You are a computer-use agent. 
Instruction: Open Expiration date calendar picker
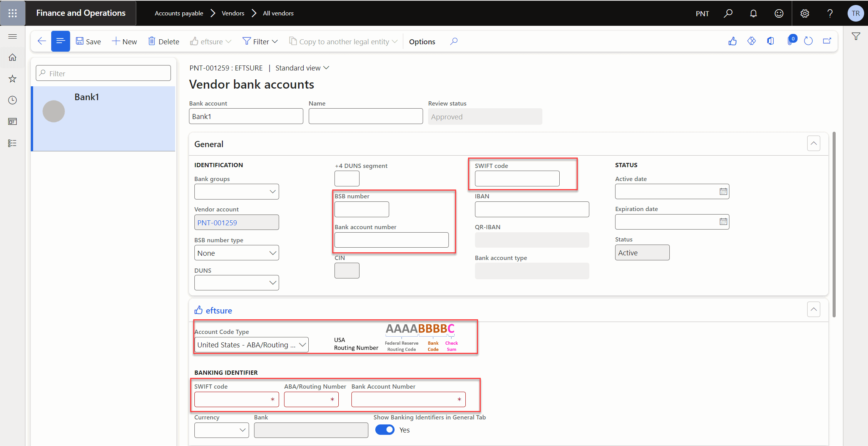[723, 222]
